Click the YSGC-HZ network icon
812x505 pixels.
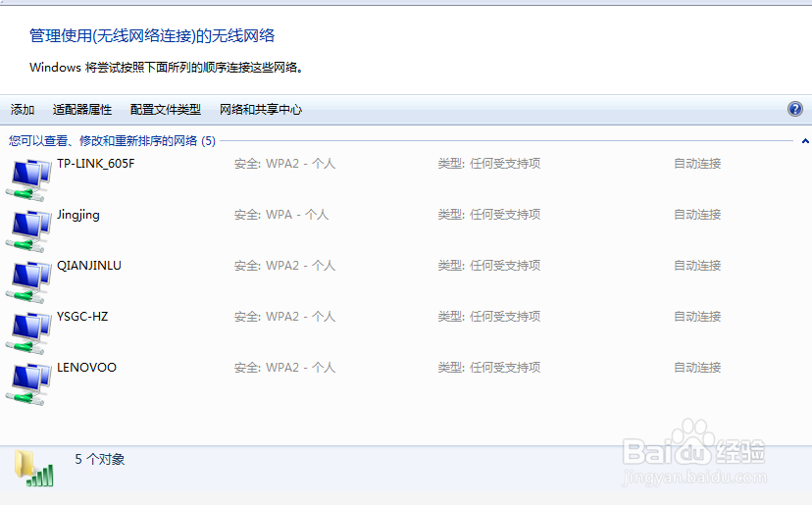29,333
